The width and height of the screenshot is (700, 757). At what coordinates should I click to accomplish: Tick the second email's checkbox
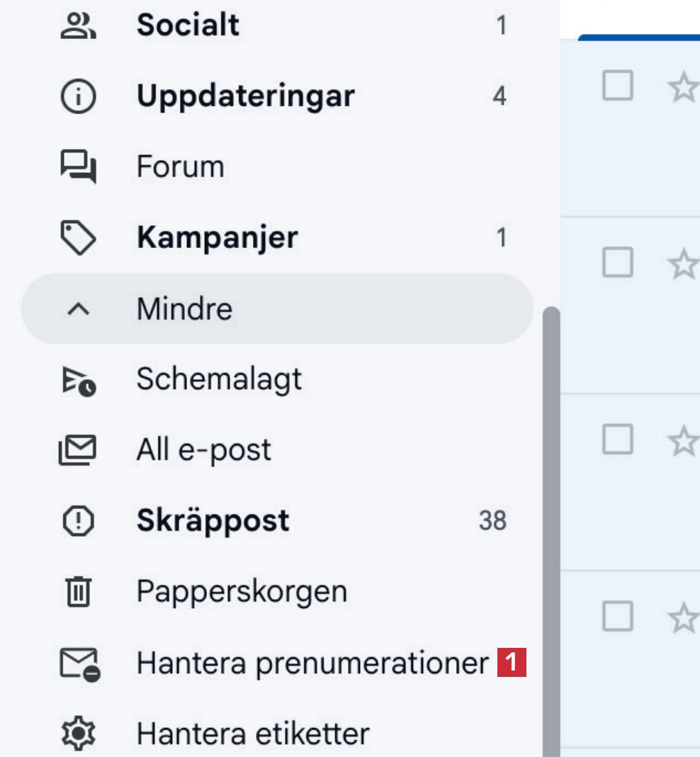tap(617, 263)
